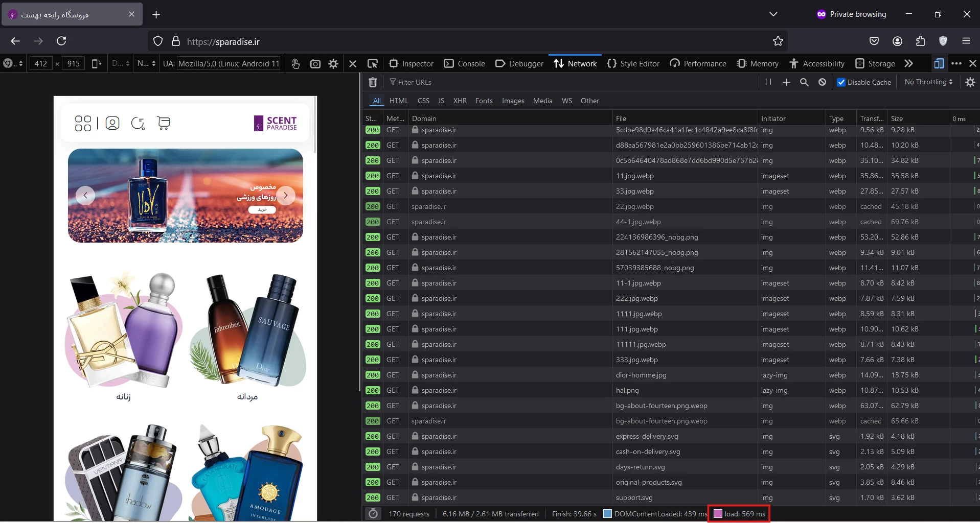Open the No Throttling dropdown

coord(928,82)
